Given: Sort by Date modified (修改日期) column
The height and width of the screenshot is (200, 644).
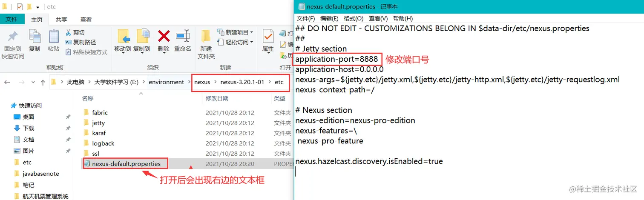Looking at the screenshot, I should click(x=217, y=98).
